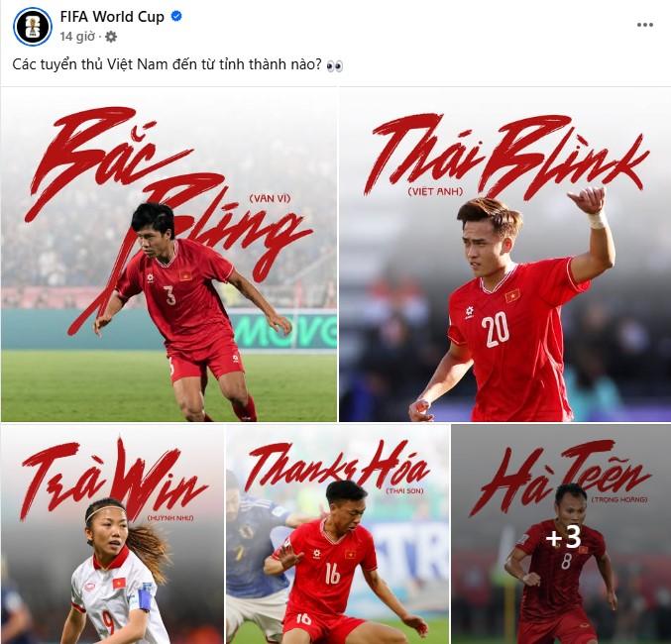Select the caption text about Việt Nam players
Image resolution: width=671 pixels, height=644 pixels.
(x=167, y=64)
